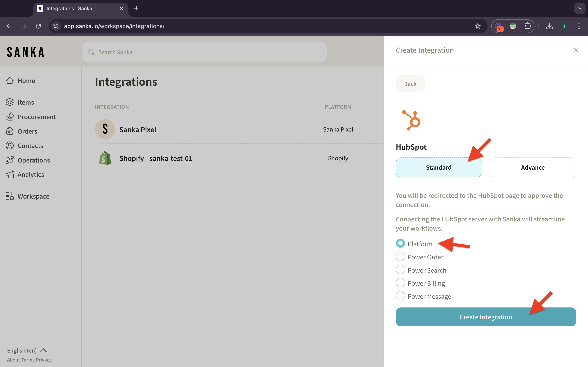
Task: Open Items via its stack icon
Action: (x=10, y=102)
